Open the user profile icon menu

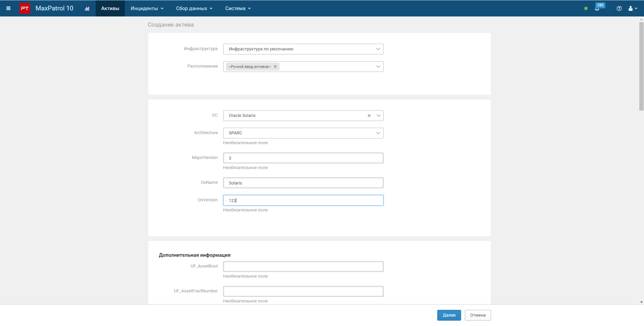point(633,8)
